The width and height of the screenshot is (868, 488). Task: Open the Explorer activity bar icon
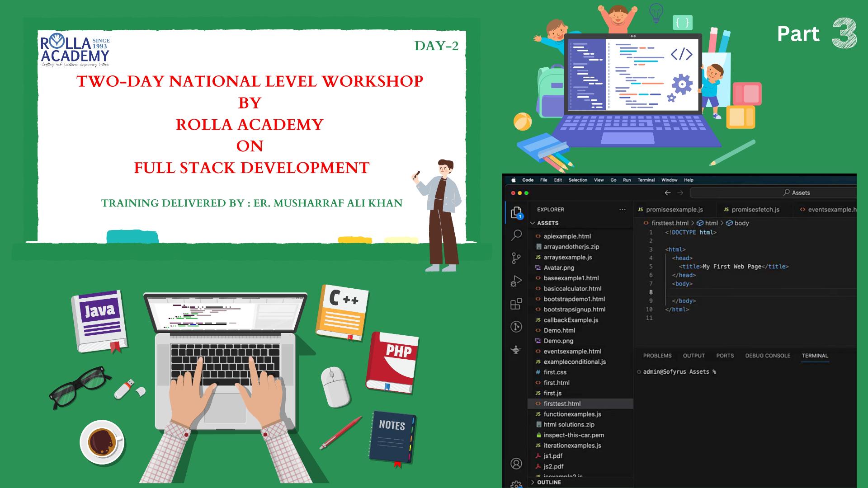point(516,212)
